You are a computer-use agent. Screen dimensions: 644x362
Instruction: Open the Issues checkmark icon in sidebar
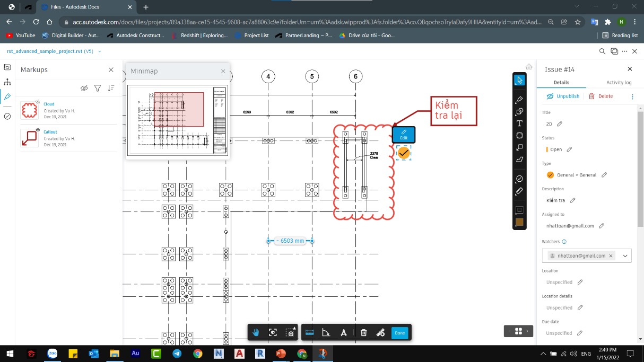(x=7, y=116)
